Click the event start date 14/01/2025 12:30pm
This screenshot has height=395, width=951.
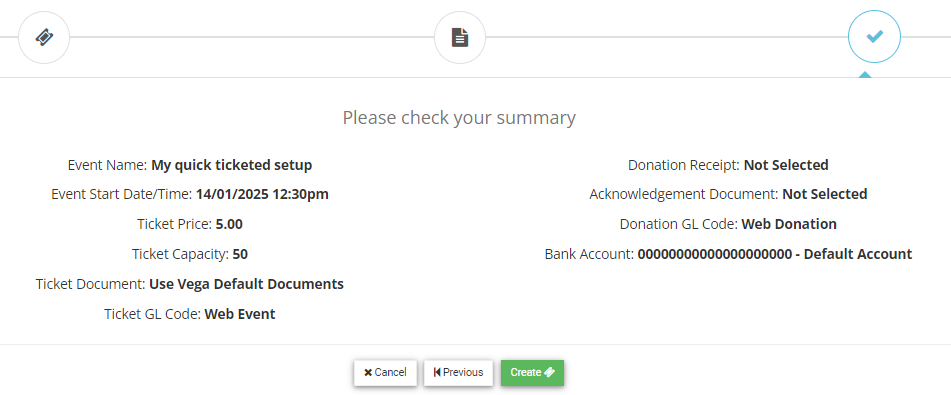(262, 195)
